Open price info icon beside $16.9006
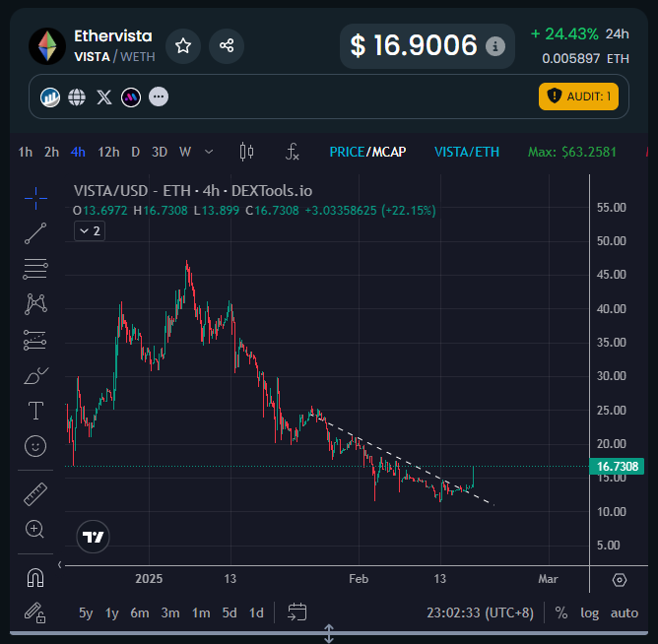The image size is (658, 644). pos(495,46)
